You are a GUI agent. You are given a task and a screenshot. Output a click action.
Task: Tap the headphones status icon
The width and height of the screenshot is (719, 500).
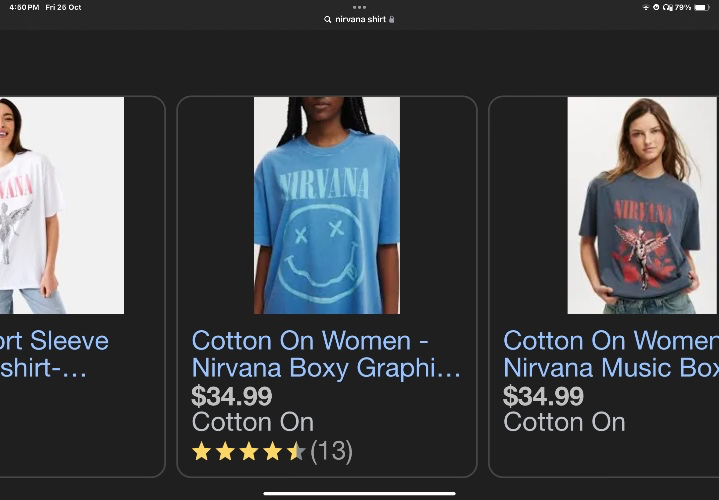click(669, 7)
